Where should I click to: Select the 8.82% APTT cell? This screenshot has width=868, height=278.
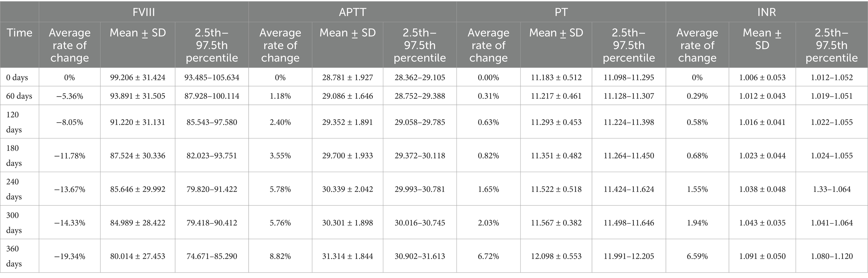(x=280, y=256)
